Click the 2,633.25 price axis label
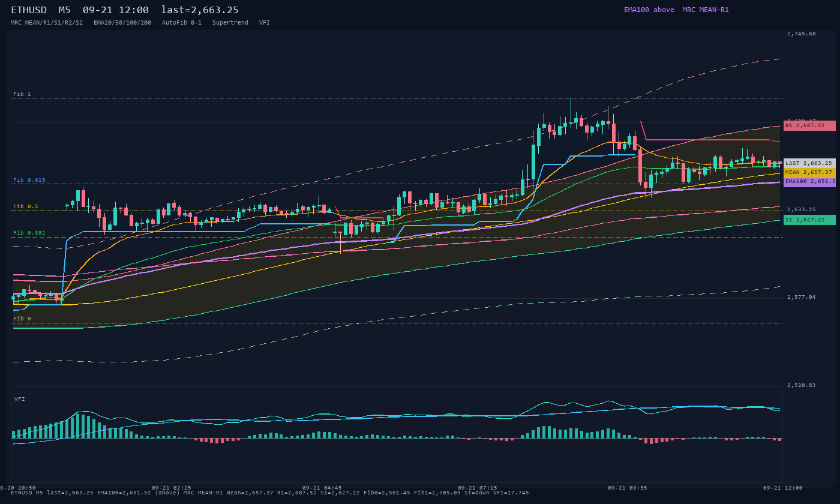This screenshot has height=504, width=840. point(802,210)
